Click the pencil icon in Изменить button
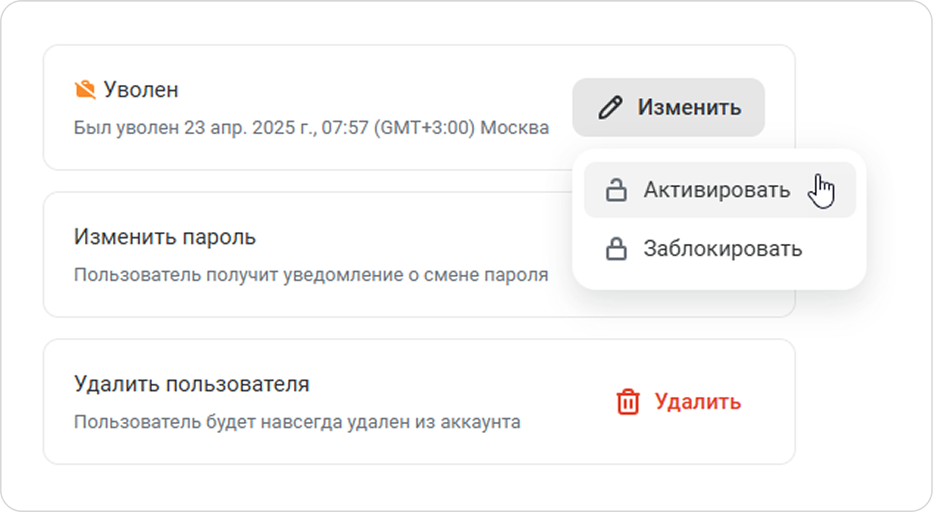The height and width of the screenshot is (512, 933). click(610, 108)
